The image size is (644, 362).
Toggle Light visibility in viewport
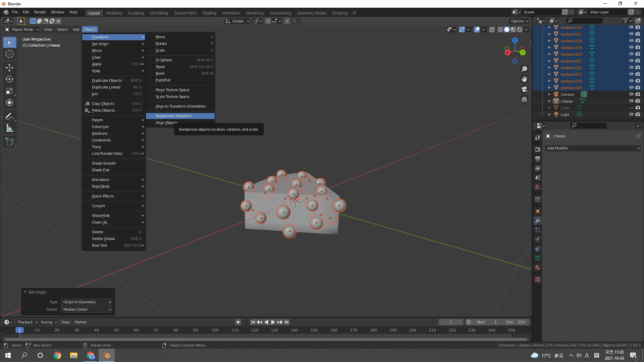631,114
